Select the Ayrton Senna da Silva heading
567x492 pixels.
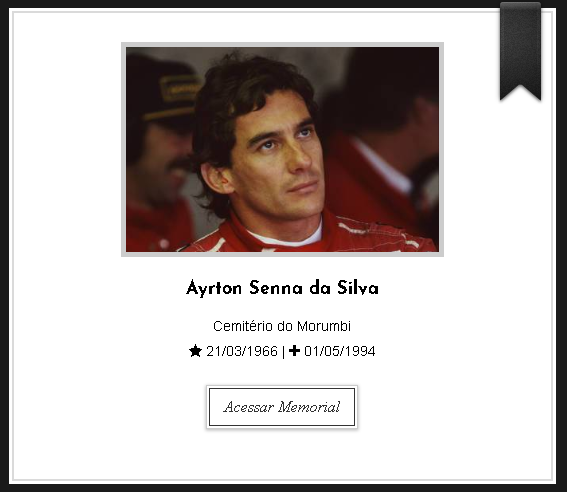pos(282,288)
